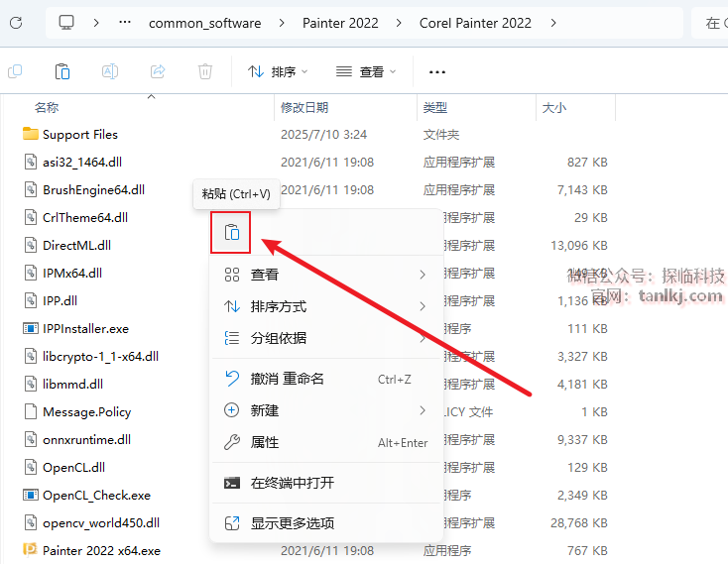Click the Share icon in the toolbar
The height and width of the screenshot is (564, 728).
pyautogui.click(x=158, y=71)
